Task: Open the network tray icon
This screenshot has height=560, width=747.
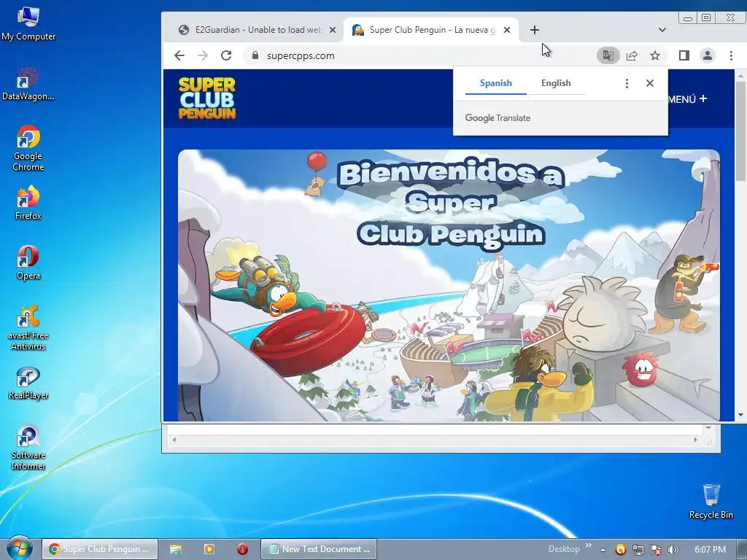Action: [x=638, y=550]
